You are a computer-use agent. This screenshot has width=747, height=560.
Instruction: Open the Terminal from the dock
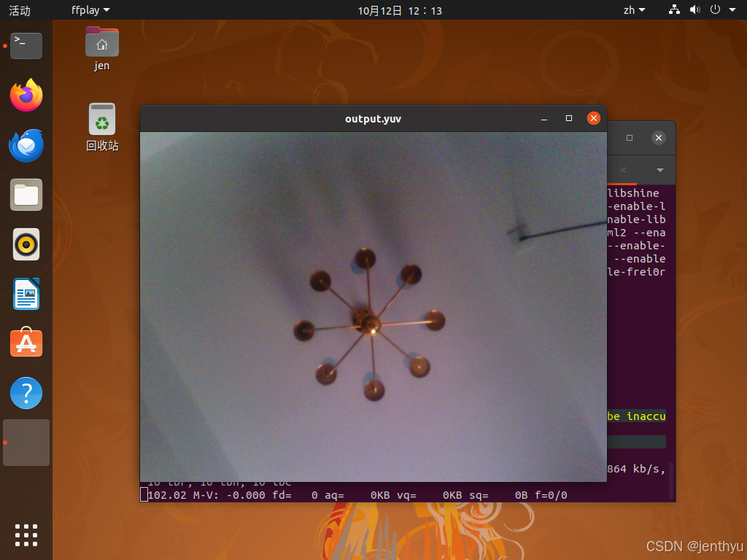(x=26, y=46)
